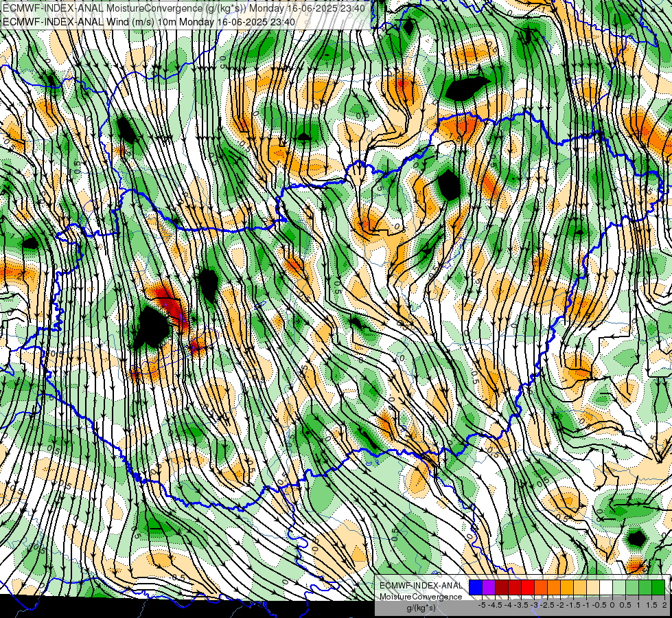Click the darkest green swatch ending at 2

[x=659, y=587]
